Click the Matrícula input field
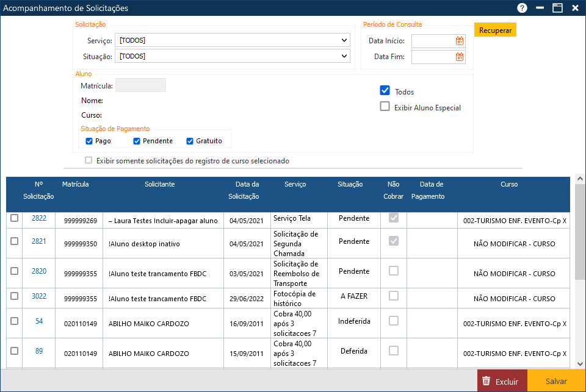The width and height of the screenshot is (586, 392). (x=140, y=85)
